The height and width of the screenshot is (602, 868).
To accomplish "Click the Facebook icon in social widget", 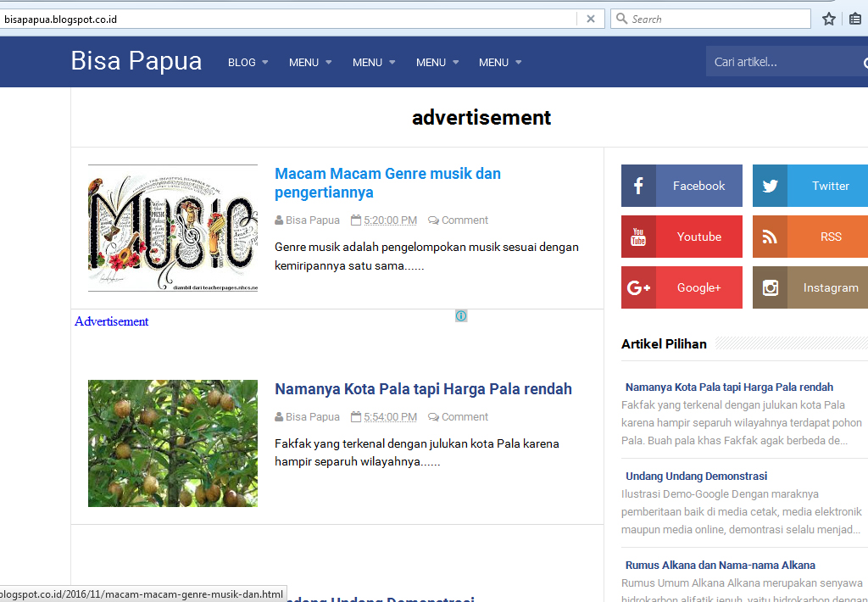I will click(638, 186).
